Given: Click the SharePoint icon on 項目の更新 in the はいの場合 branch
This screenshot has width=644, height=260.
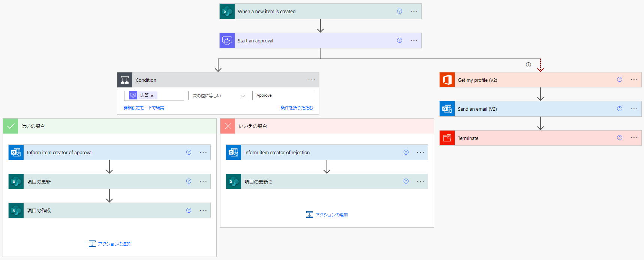Looking at the screenshot, I should (16, 182).
